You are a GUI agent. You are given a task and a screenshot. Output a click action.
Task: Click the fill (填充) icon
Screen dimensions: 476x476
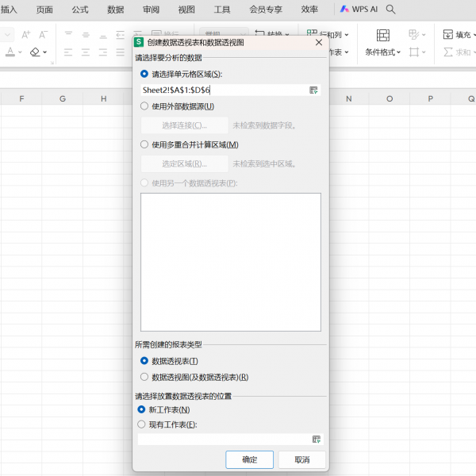point(447,35)
